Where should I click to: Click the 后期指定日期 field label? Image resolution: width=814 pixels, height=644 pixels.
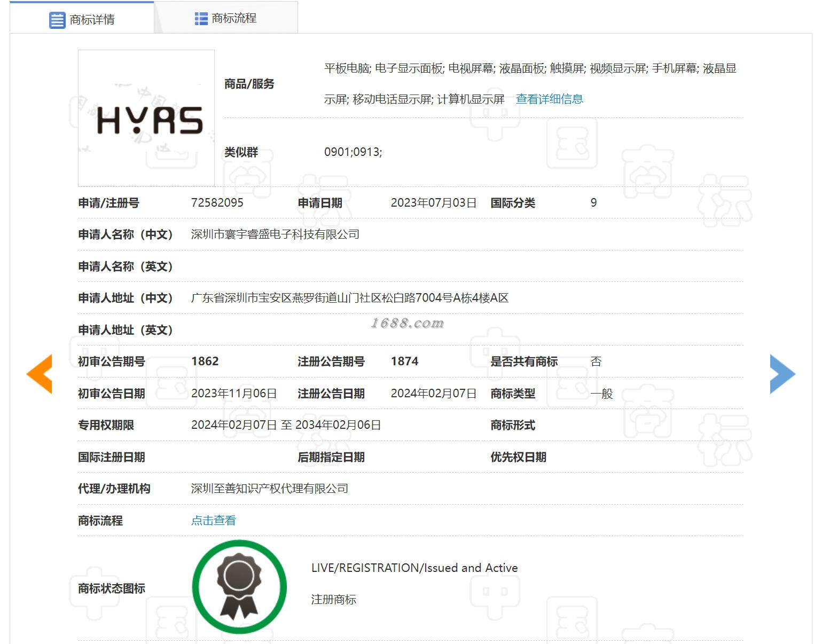coord(331,457)
